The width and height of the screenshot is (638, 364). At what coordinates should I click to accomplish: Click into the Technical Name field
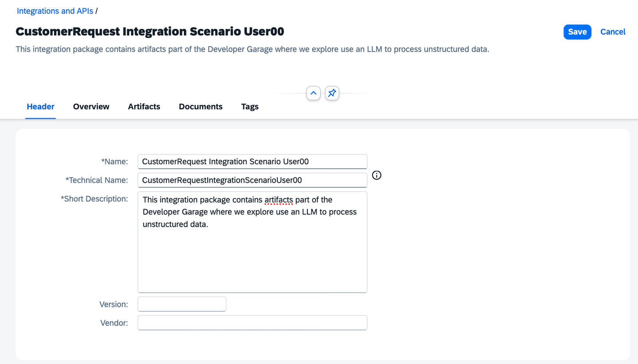(253, 180)
